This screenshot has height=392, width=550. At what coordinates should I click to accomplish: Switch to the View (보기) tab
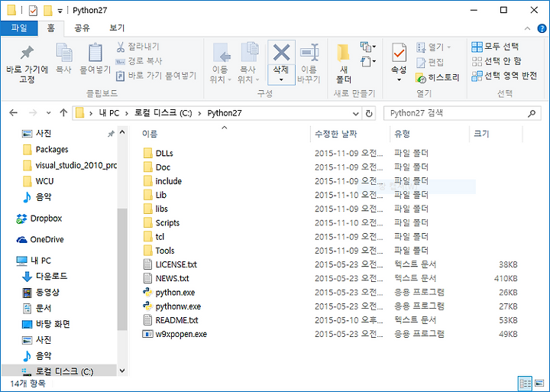(117, 28)
